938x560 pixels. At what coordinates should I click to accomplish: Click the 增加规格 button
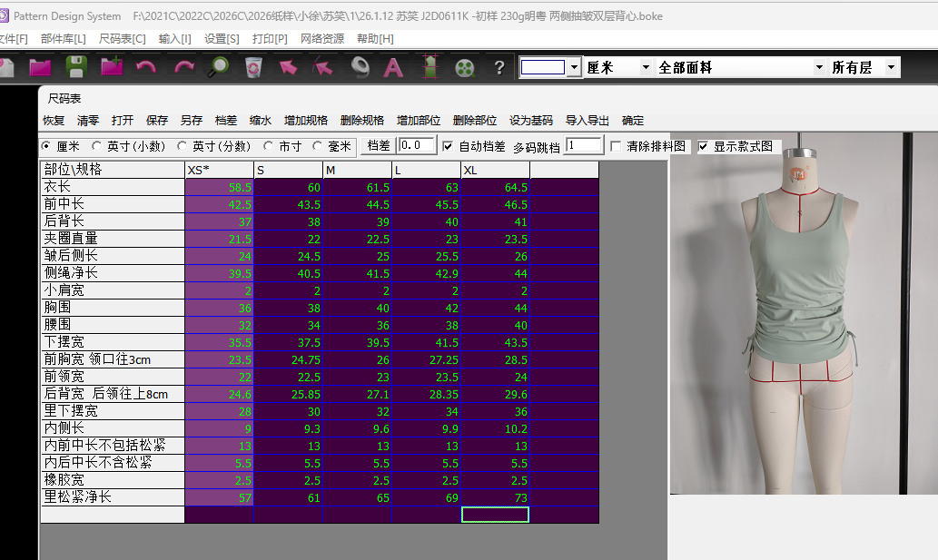point(306,121)
